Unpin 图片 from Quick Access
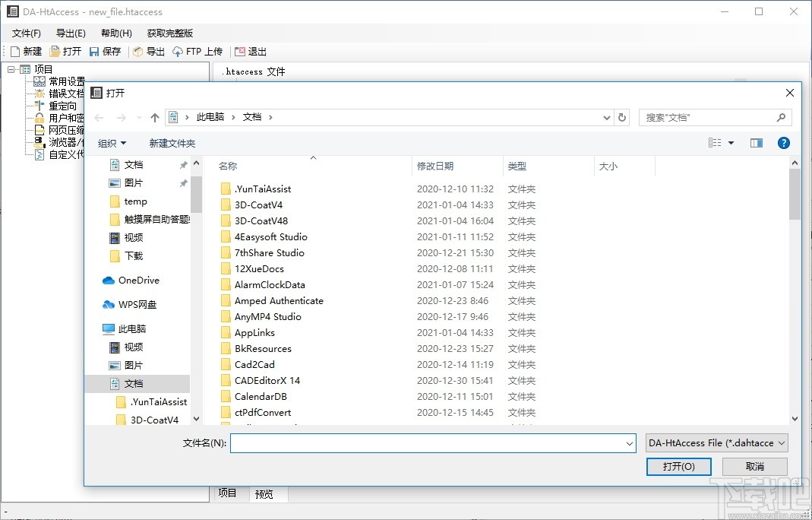The height and width of the screenshot is (520, 812). coord(182,182)
